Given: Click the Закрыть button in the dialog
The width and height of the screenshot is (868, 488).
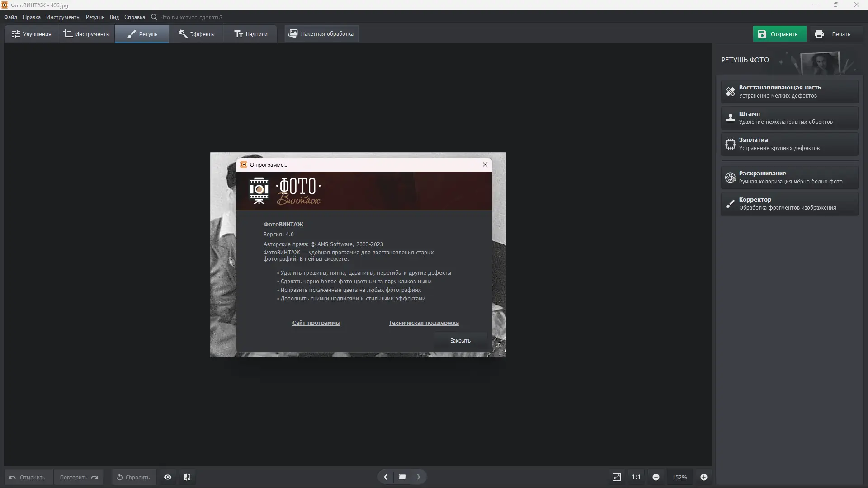Looking at the screenshot, I should tap(460, 341).
